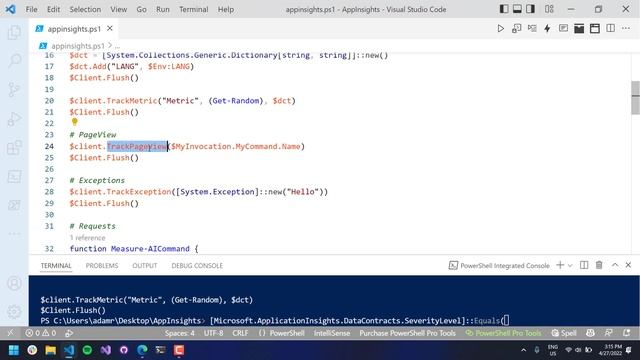Split the terminal panel
640x360 pixels.
pyautogui.click(x=584, y=265)
